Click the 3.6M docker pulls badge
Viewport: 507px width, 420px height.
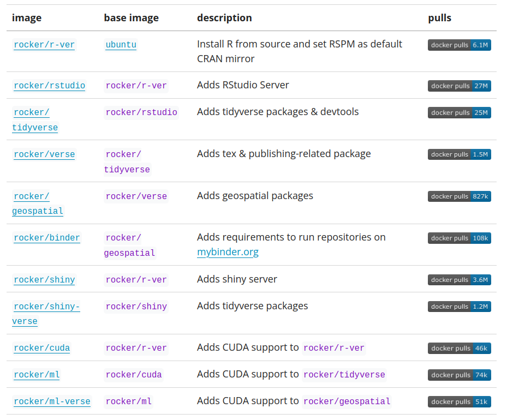pyautogui.click(x=460, y=280)
